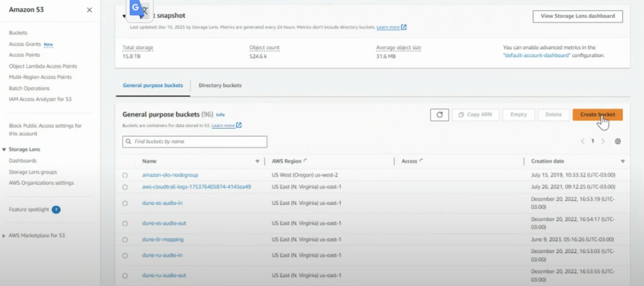The width and height of the screenshot is (644, 286).
Task: Click the Feature spotlight sidebar item
Action: pyautogui.click(x=29, y=209)
